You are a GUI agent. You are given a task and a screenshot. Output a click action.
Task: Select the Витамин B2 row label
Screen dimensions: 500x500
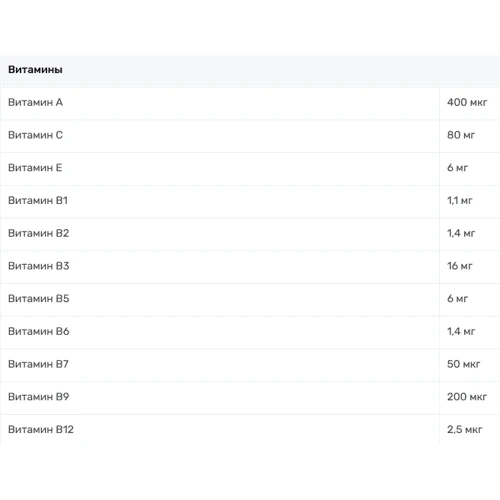tap(39, 233)
